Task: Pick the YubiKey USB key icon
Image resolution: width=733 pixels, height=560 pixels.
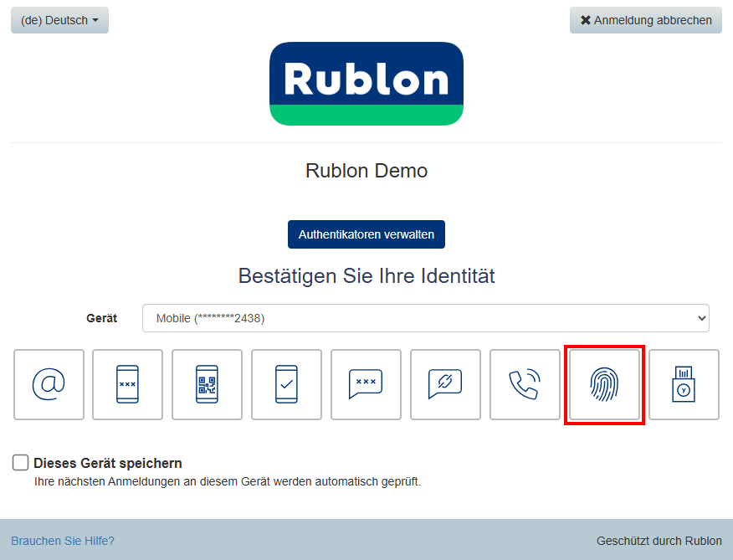Action: (684, 384)
